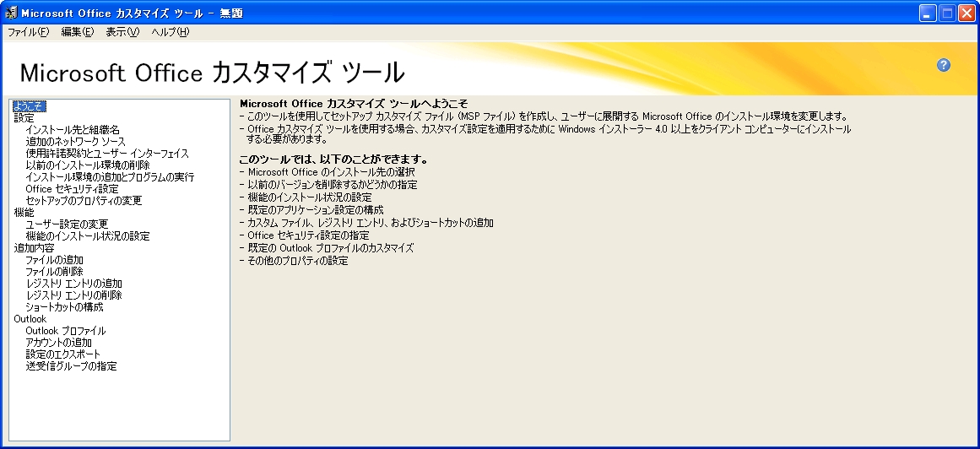Viewport: 980px width, 449px height.
Task: Open 追加のネットワーク ソース page
Action: pyautogui.click(x=76, y=142)
